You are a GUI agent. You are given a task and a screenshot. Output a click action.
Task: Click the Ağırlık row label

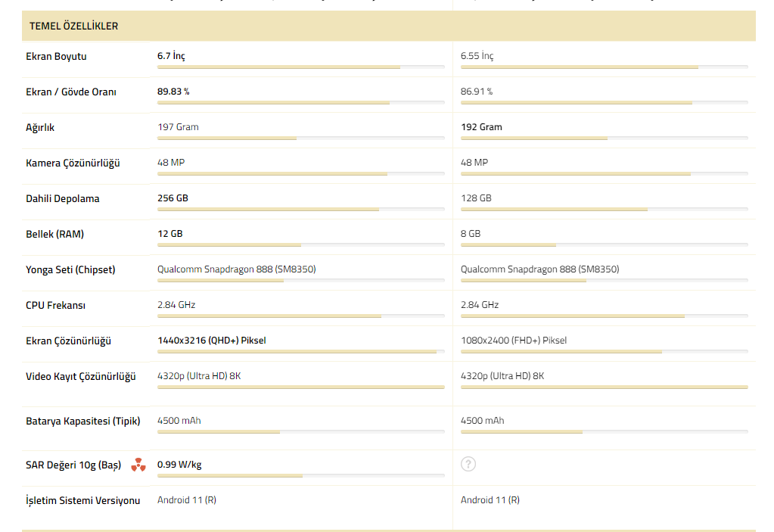pos(40,127)
